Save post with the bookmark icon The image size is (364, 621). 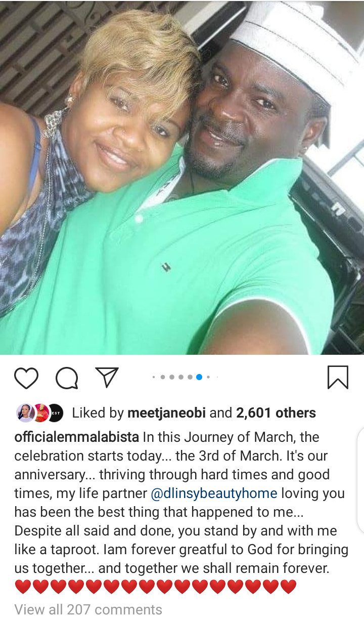click(x=338, y=378)
